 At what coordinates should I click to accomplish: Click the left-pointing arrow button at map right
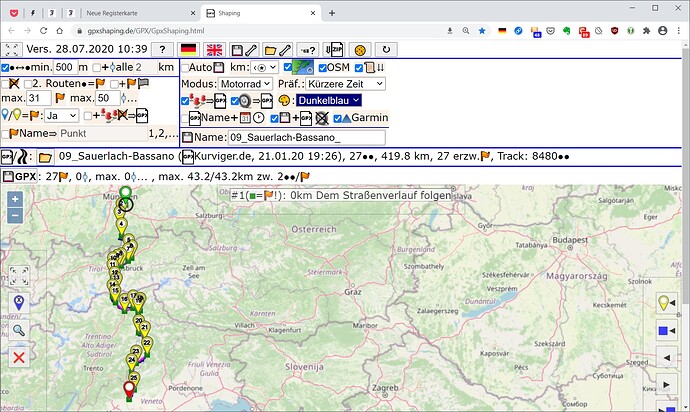pyautogui.click(x=667, y=357)
